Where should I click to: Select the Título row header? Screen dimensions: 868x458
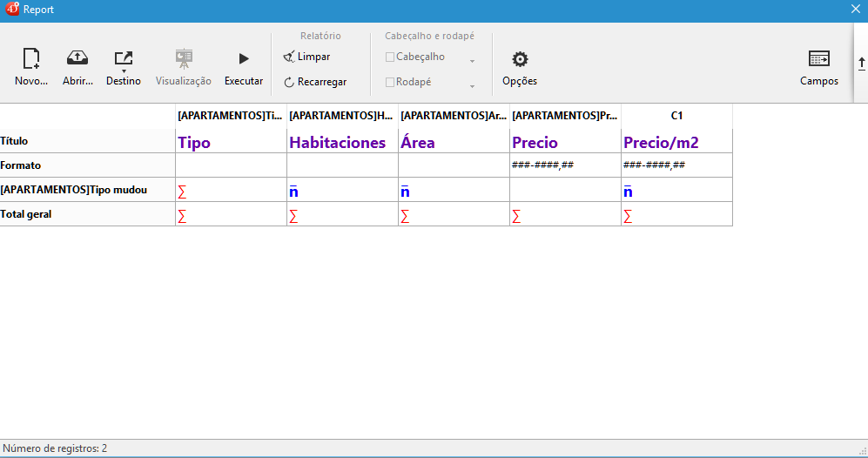[x=87, y=141]
